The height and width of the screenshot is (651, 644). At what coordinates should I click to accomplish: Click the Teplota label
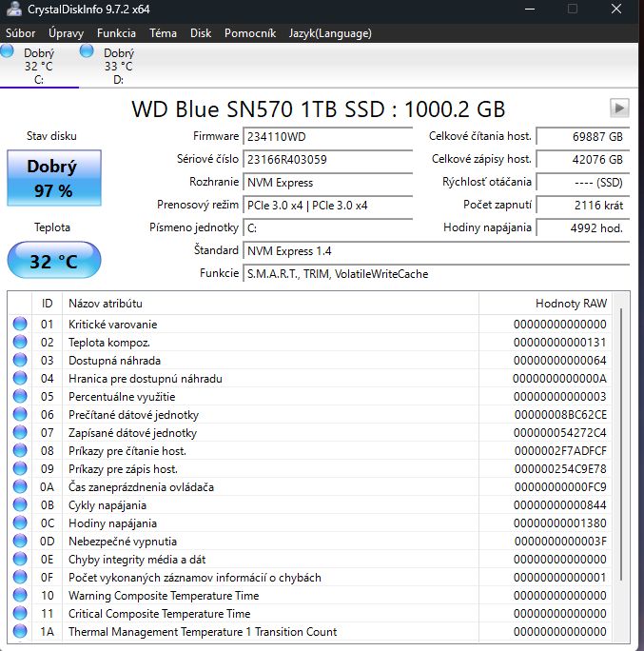[52, 227]
